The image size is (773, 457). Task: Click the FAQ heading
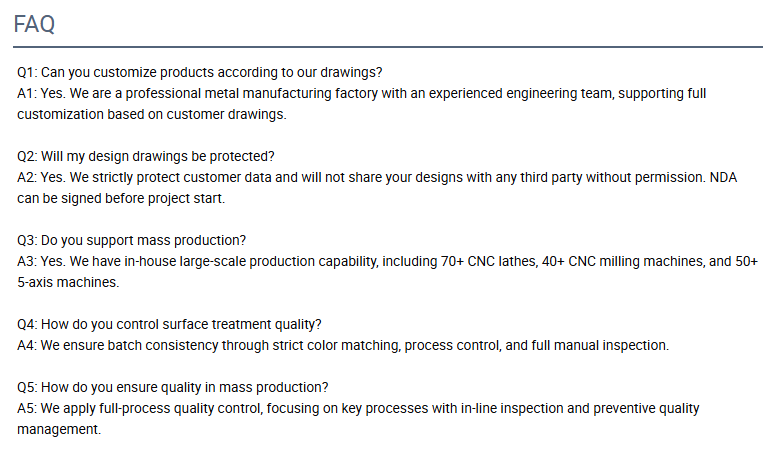34,24
